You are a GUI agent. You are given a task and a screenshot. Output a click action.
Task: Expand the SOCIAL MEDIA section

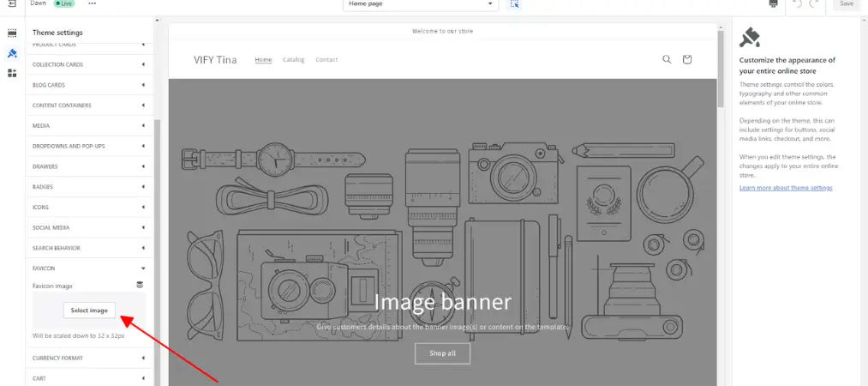coord(88,227)
